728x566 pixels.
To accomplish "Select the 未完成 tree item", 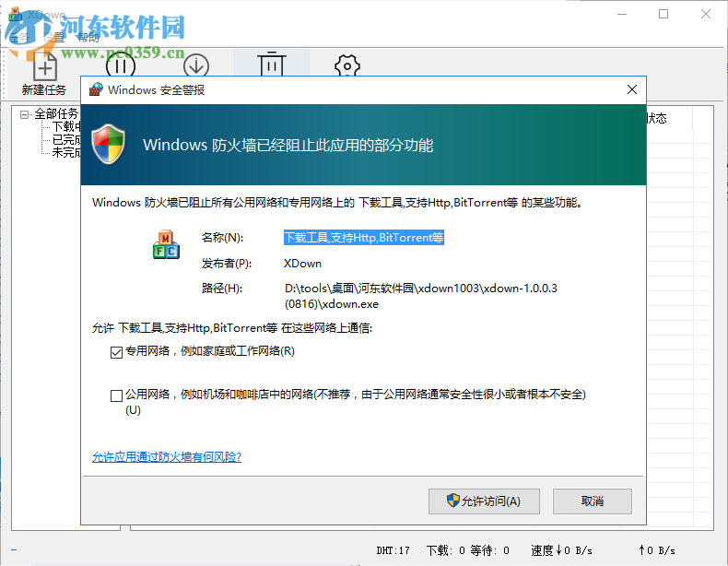I will point(67,152).
